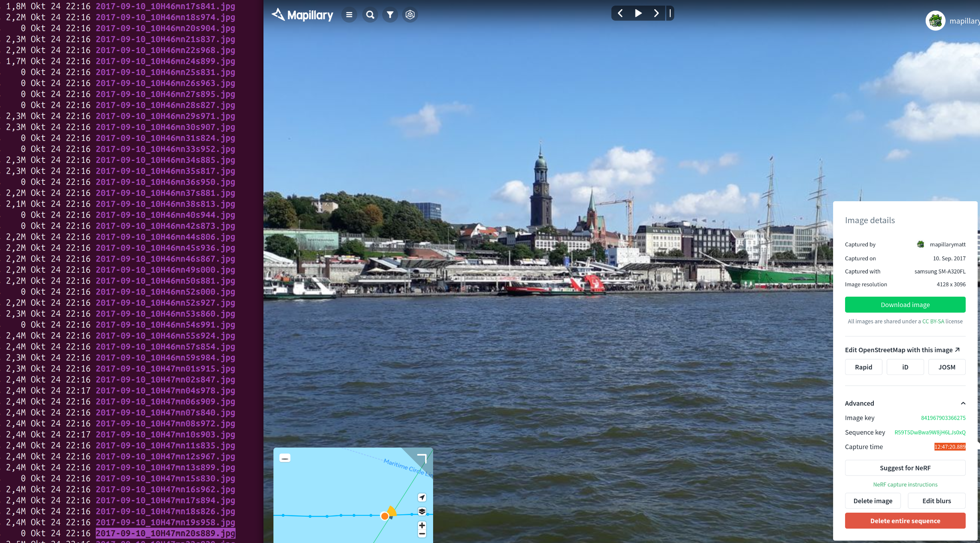Click file 2017-09-10_10H46mn29s971.jpg in terminal
The height and width of the screenshot is (543, 980).
point(165,116)
